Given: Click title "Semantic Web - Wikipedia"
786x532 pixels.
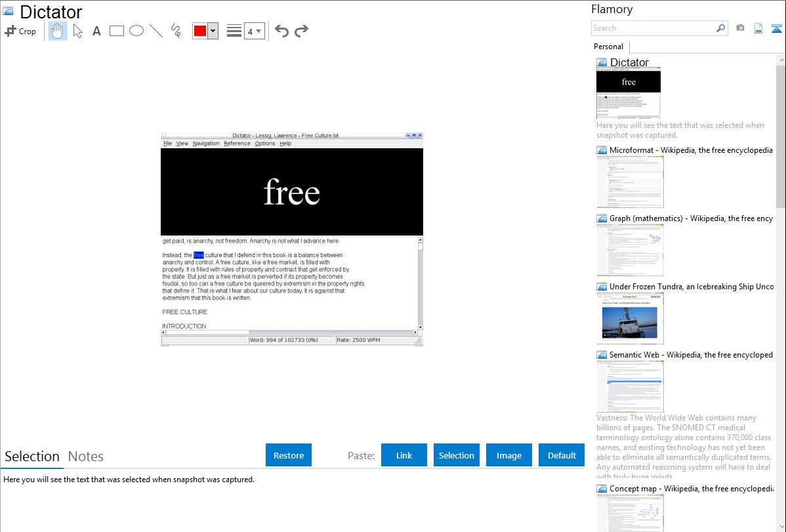Looking at the screenshot, I should coord(692,355).
